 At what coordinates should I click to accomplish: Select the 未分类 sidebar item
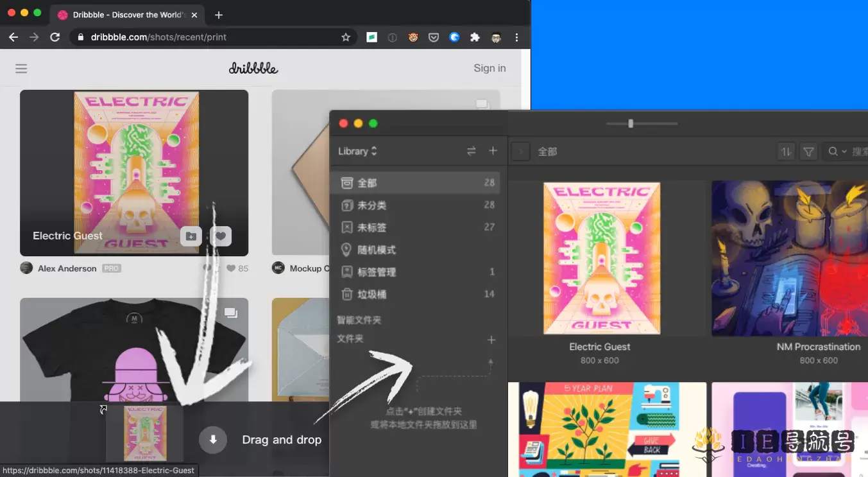(x=415, y=205)
